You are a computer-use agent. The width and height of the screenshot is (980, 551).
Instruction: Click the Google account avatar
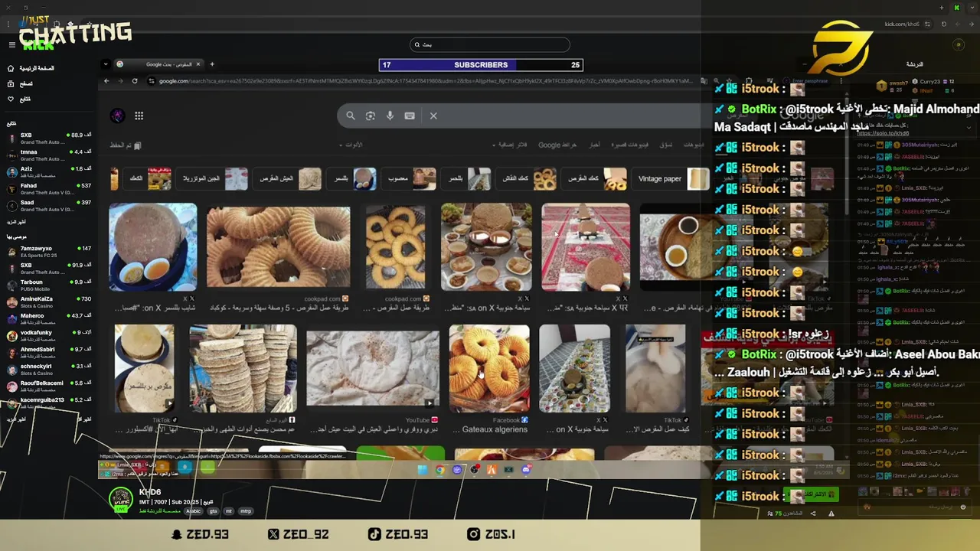pos(117,116)
